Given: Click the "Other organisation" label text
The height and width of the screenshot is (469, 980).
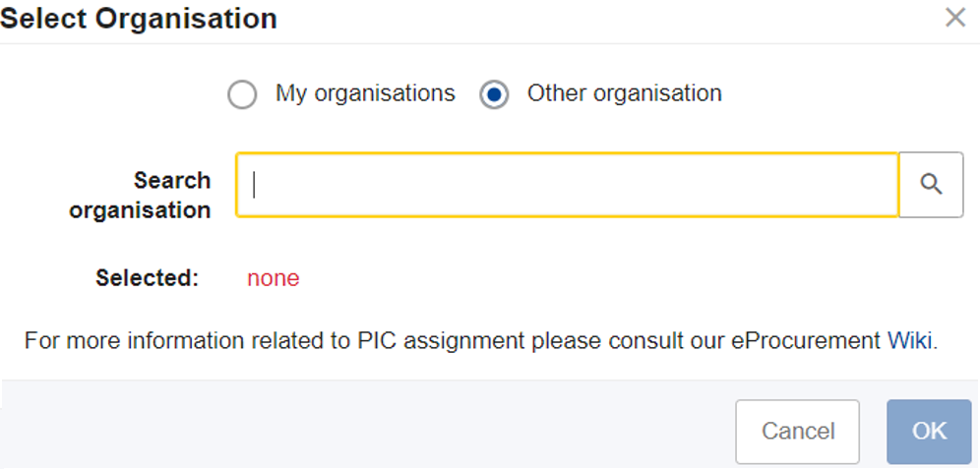Looking at the screenshot, I should tap(625, 93).
